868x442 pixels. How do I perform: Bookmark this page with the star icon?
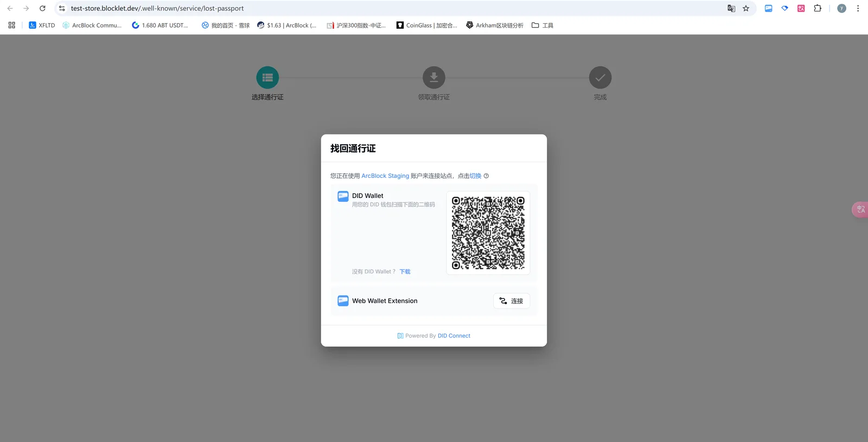[746, 8]
